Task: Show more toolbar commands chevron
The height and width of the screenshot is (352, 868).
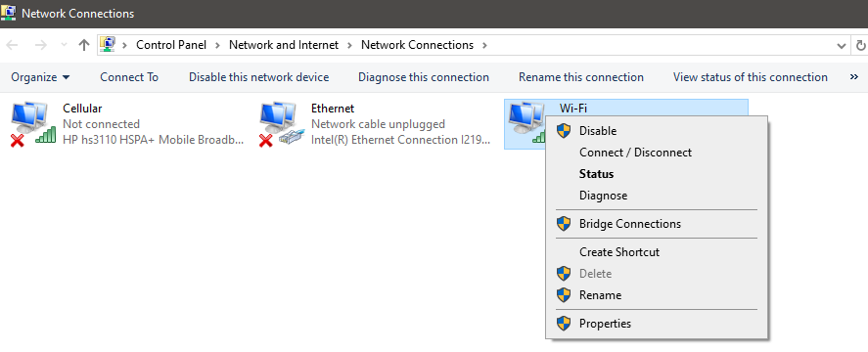Action: (854, 77)
